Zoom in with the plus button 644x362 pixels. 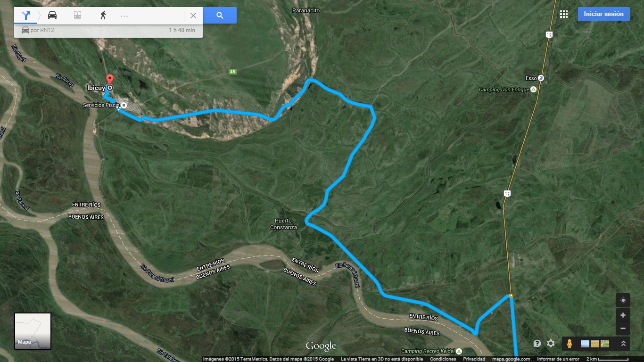pos(623,315)
